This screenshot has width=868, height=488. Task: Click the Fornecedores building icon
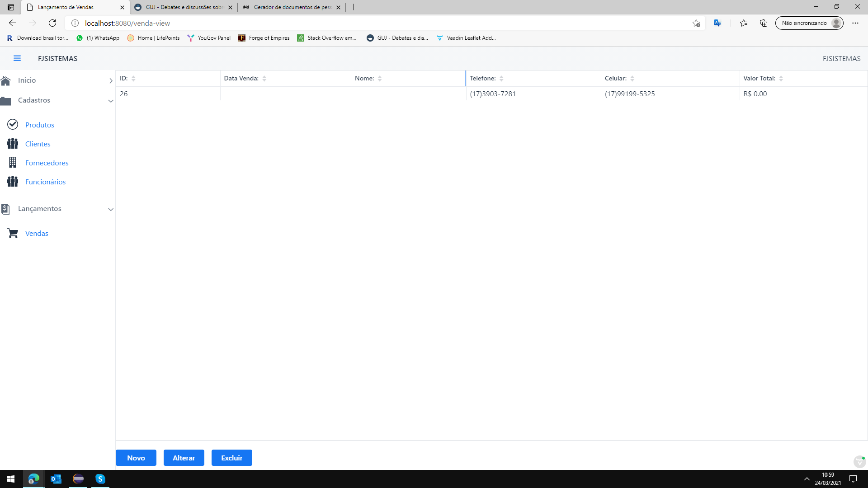pyautogui.click(x=13, y=162)
